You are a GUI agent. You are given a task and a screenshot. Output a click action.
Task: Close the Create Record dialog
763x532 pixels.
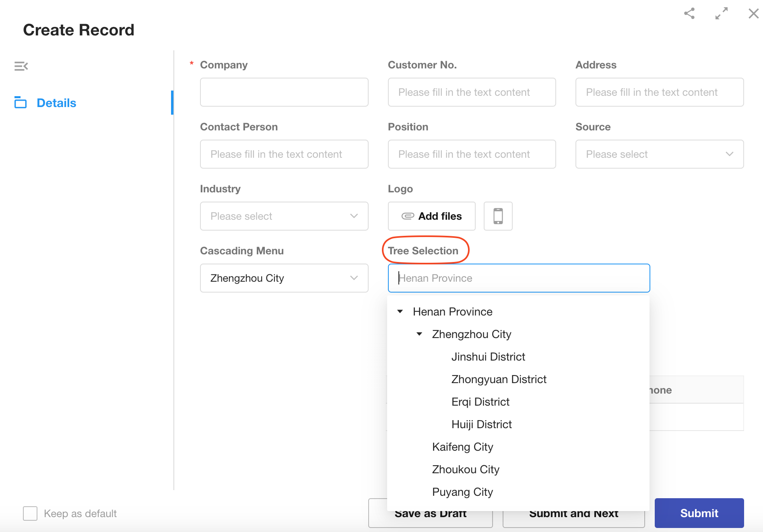[753, 14]
